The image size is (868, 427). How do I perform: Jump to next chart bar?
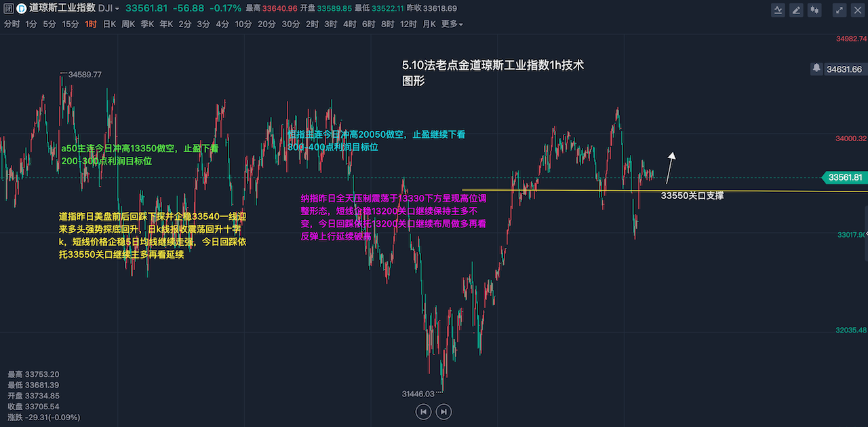point(443,411)
